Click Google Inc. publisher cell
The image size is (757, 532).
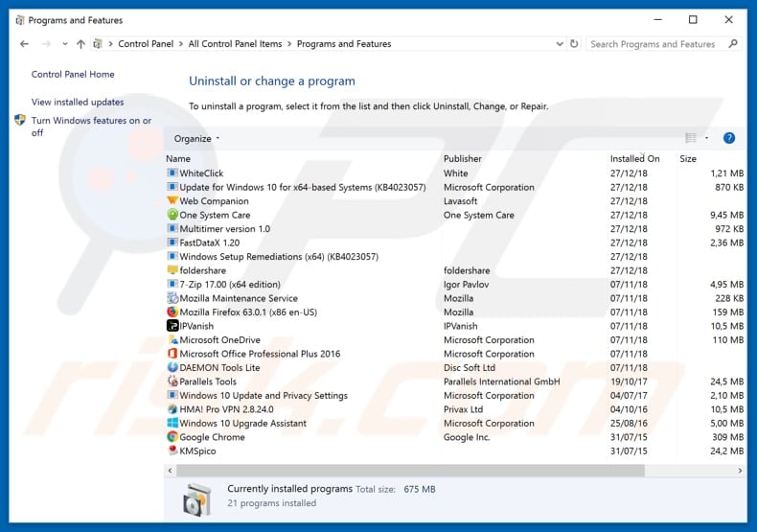coord(467,437)
